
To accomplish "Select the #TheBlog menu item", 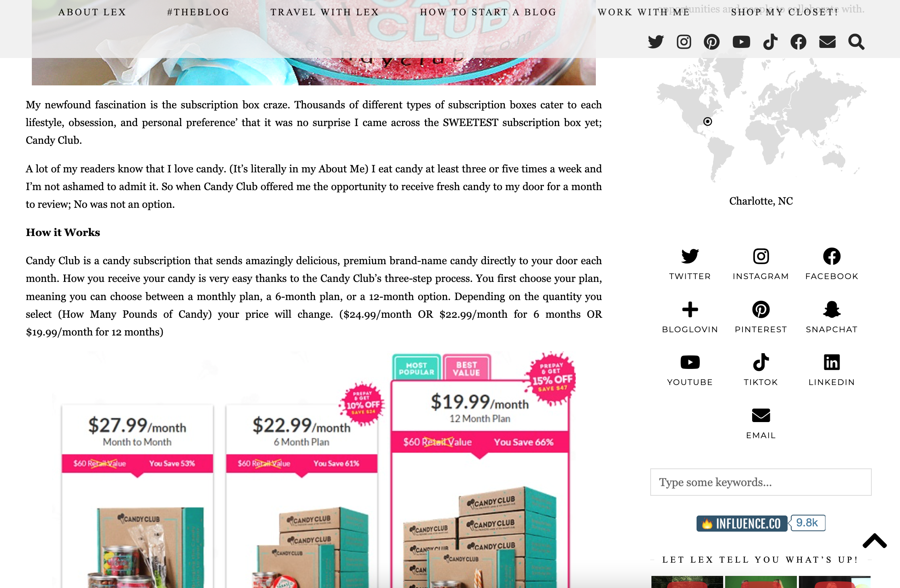I will tap(198, 12).
